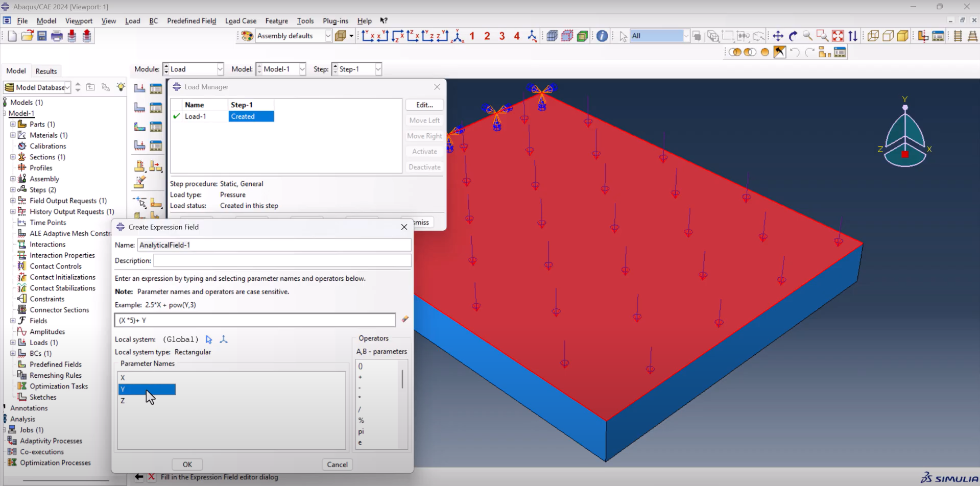Toggle the green checkmark for Load-1
Screen dimensions: 980x486
tap(177, 116)
